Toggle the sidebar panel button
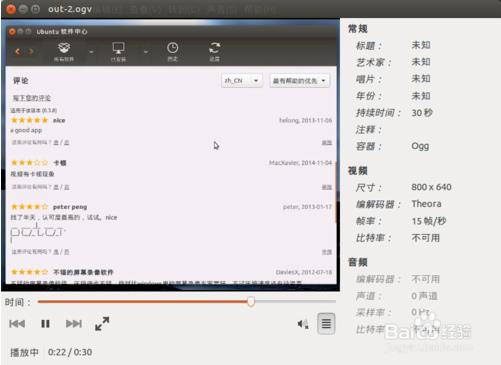This screenshot has width=501, height=365. (326, 324)
